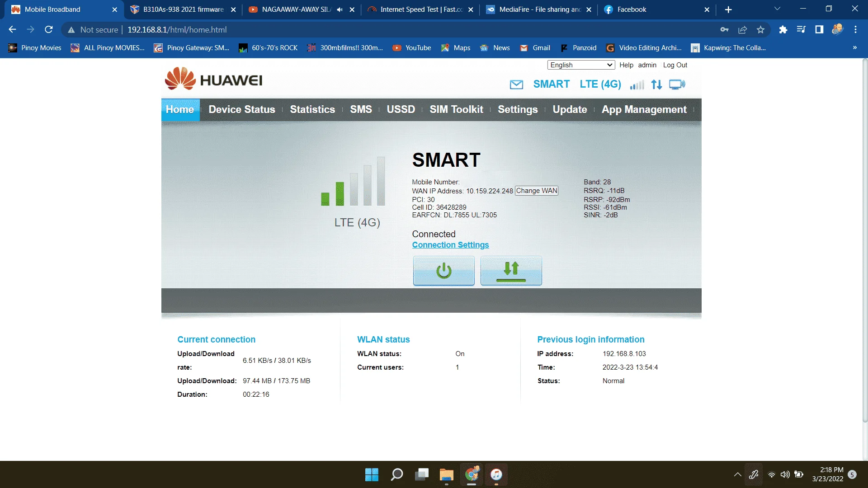Open the clock and date in taskbar

[827, 474]
